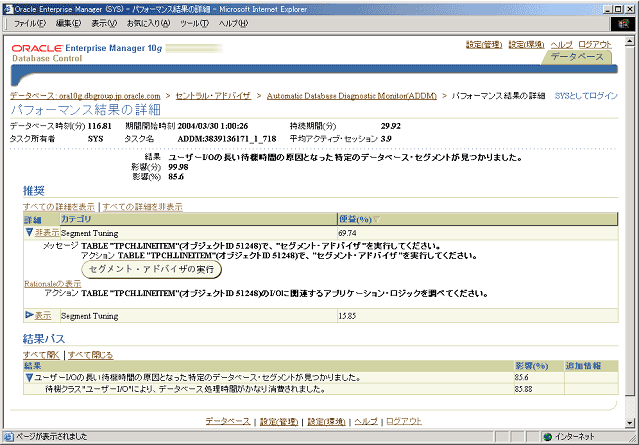Click the Rationaleの表示 link

coord(53,283)
